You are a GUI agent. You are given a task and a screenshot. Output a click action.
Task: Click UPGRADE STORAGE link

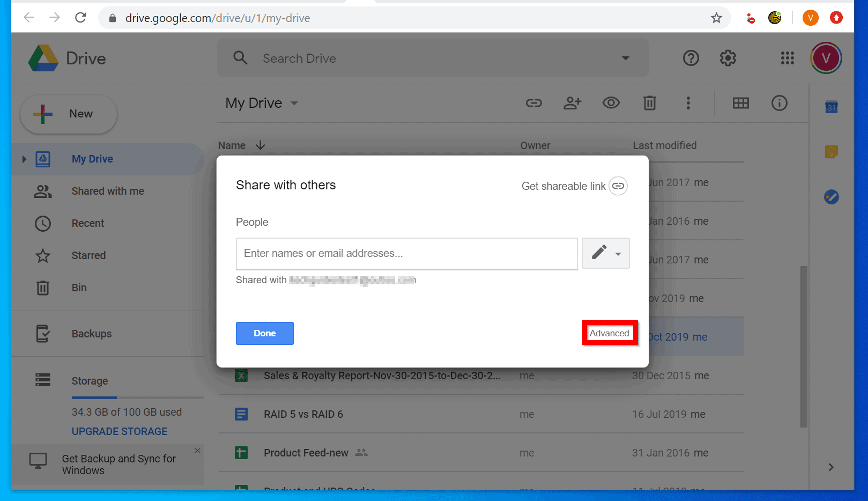click(120, 431)
